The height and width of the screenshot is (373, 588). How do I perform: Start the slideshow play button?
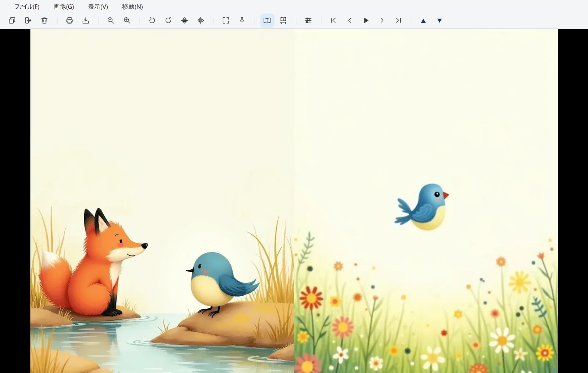tap(366, 21)
